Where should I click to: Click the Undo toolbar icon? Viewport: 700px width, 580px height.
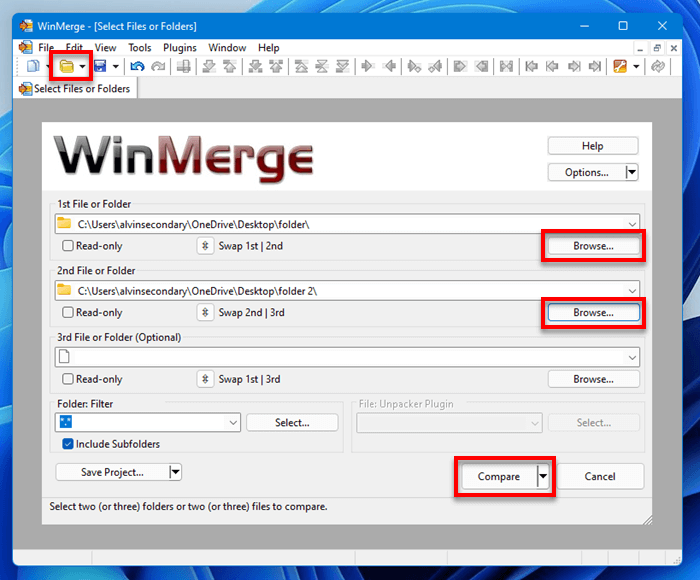tap(137, 67)
